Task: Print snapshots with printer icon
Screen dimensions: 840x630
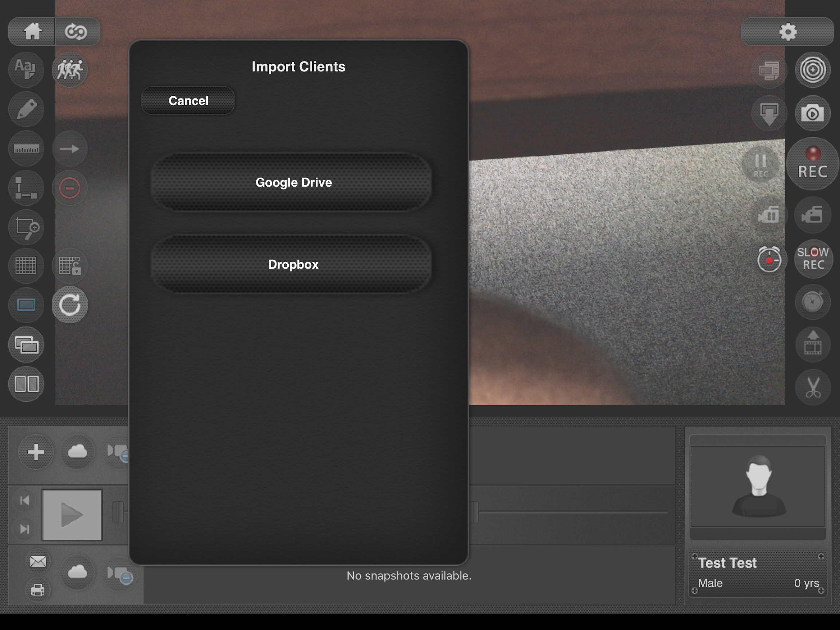Action: pyautogui.click(x=38, y=590)
